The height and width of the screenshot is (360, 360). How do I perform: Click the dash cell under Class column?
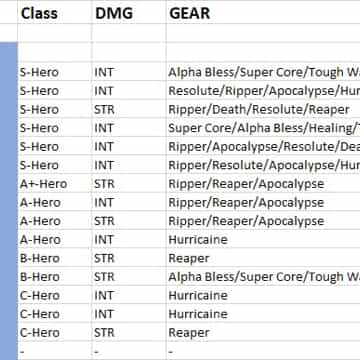point(55,351)
